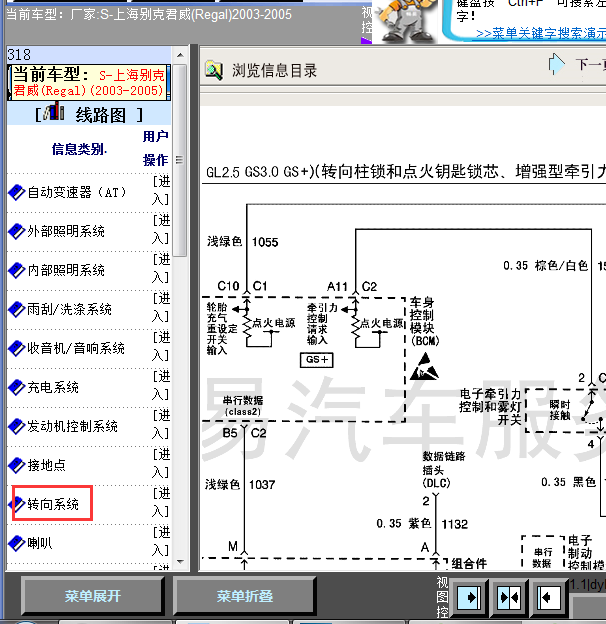Click the view-control left arrow button
The height and width of the screenshot is (624, 606).
pyautogui.click(x=548, y=597)
